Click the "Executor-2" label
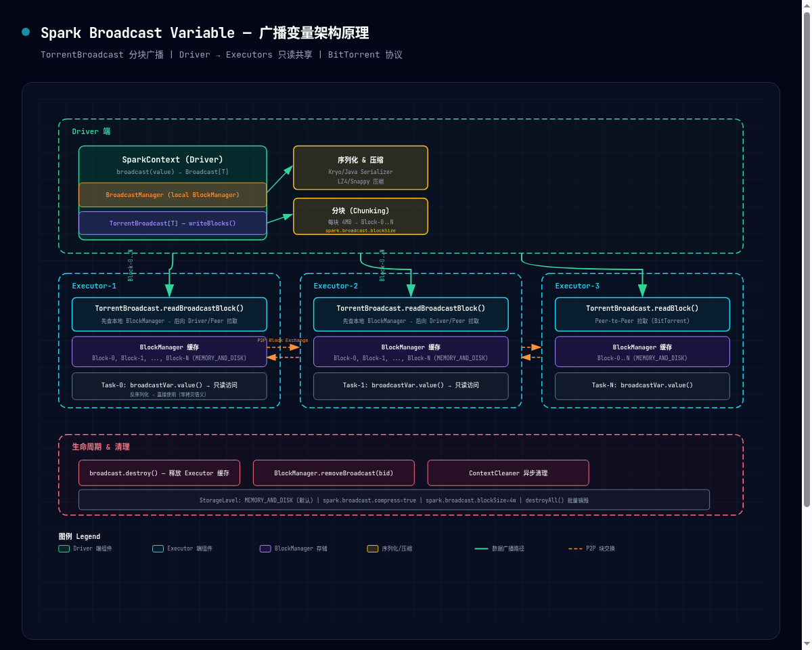This screenshot has width=812, height=650. 336,286
